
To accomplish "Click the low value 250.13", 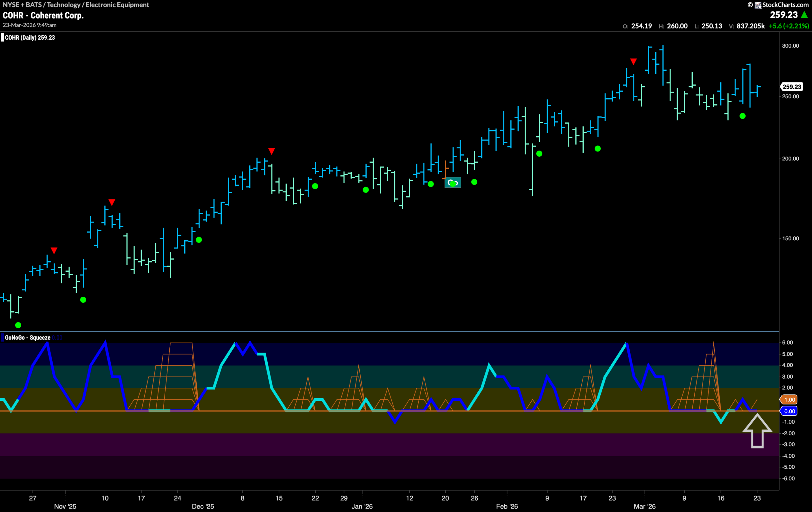I will 712,26.
